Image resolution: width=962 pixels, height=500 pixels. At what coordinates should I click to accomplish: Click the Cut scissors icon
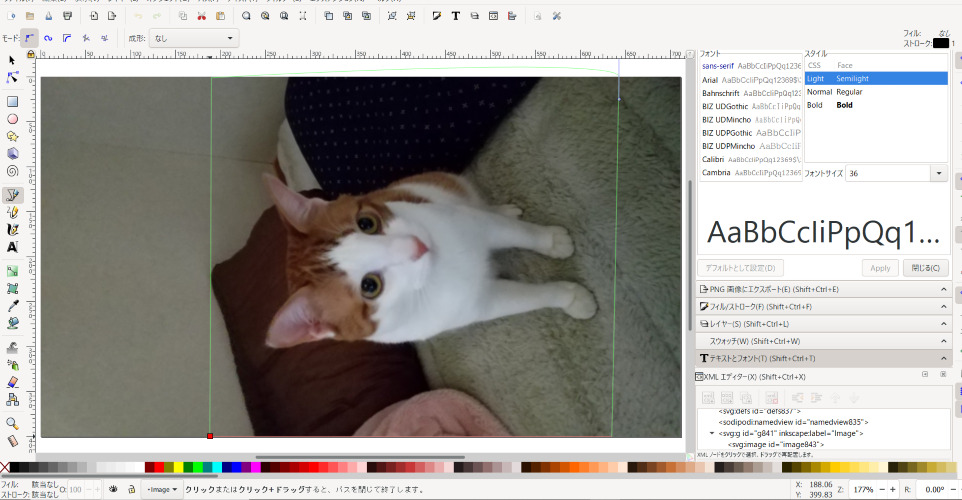201,16
